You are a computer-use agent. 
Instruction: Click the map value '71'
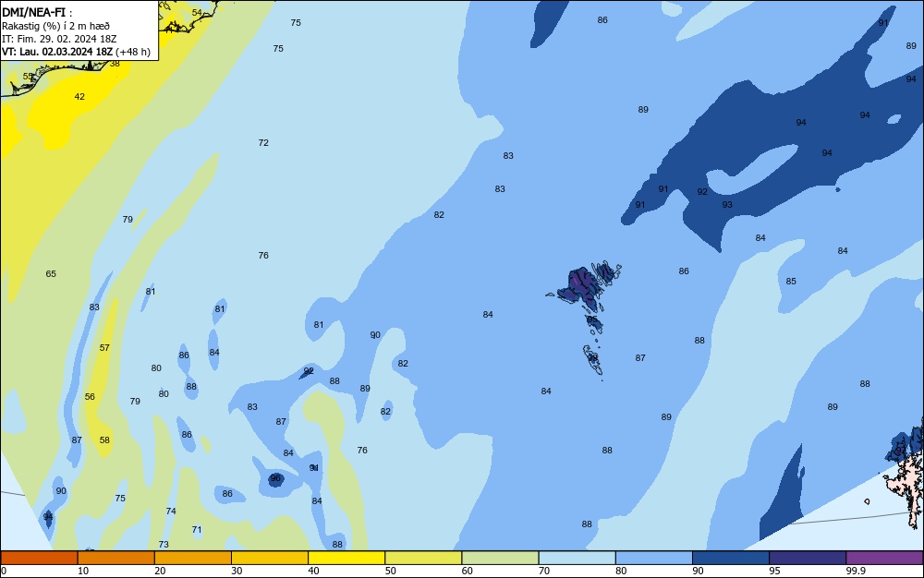pyautogui.click(x=197, y=530)
